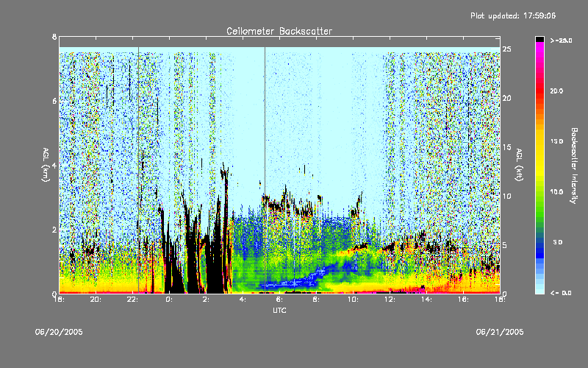The height and width of the screenshot is (368, 588).
Task: Click the 16: tick label on the time axis
Action: [463, 300]
